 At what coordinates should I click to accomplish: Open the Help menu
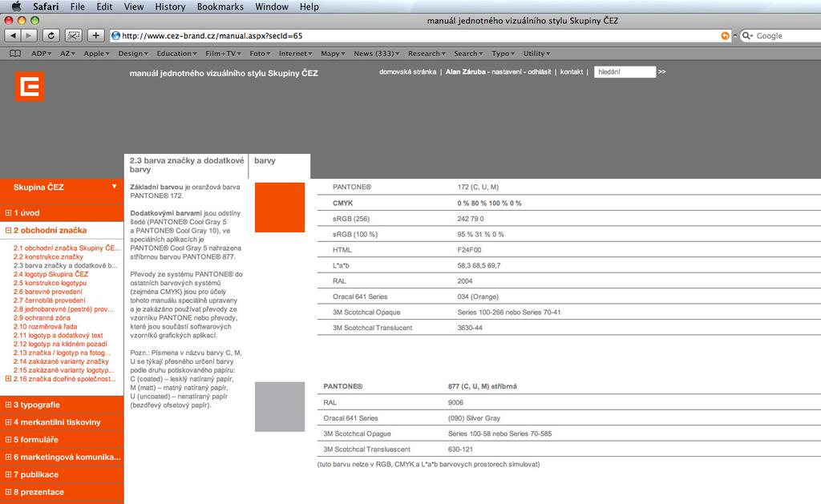pyautogui.click(x=309, y=6)
